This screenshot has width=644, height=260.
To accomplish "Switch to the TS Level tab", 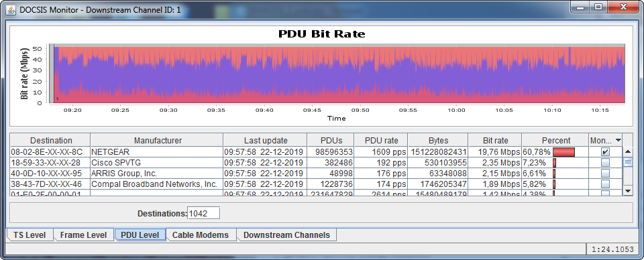I will point(30,235).
